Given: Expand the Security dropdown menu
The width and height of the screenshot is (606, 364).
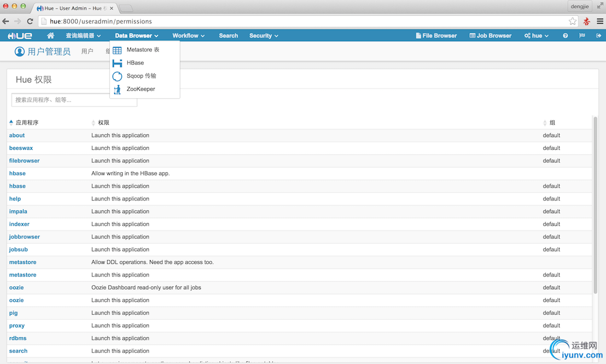Looking at the screenshot, I should point(264,36).
